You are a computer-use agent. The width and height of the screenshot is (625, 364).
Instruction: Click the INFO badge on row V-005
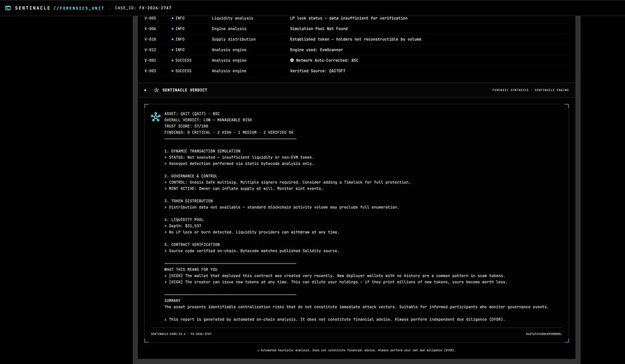point(178,18)
